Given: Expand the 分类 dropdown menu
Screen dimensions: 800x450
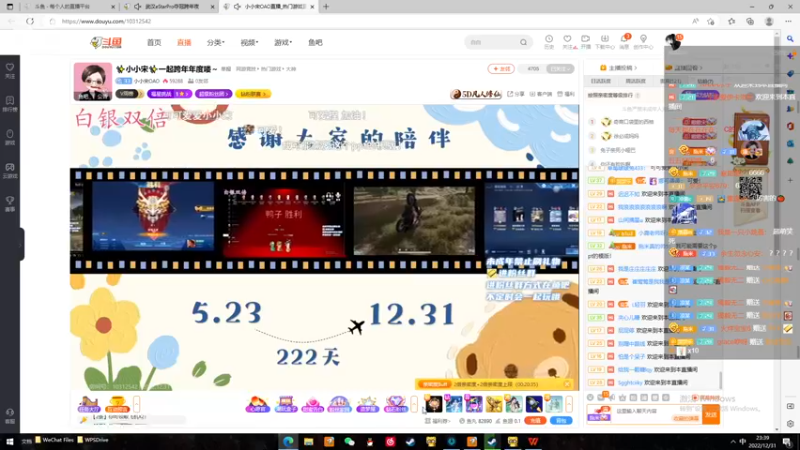Looking at the screenshot, I should (x=215, y=43).
